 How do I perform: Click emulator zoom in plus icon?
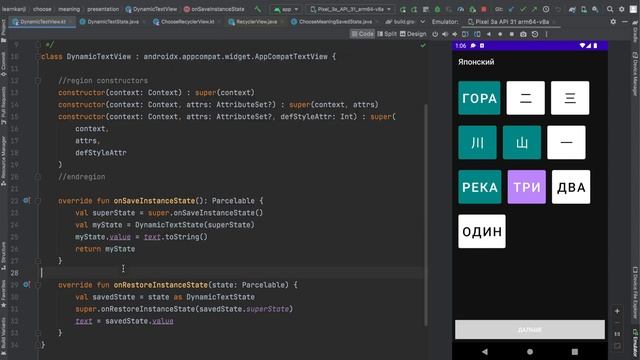tap(617, 311)
